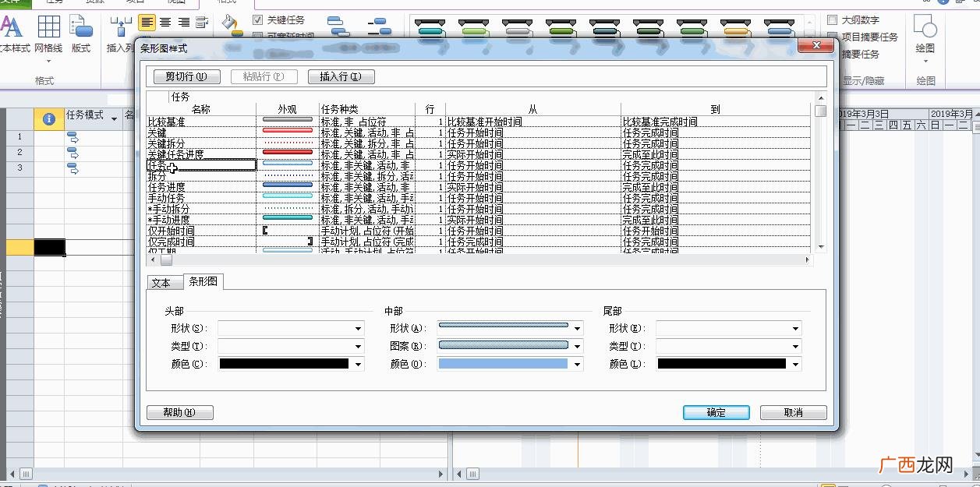Image resolution: width=980 pixels, height=487 pixels.
Task: Click the 任务种类 column header
Action: (x=367, y=110)
